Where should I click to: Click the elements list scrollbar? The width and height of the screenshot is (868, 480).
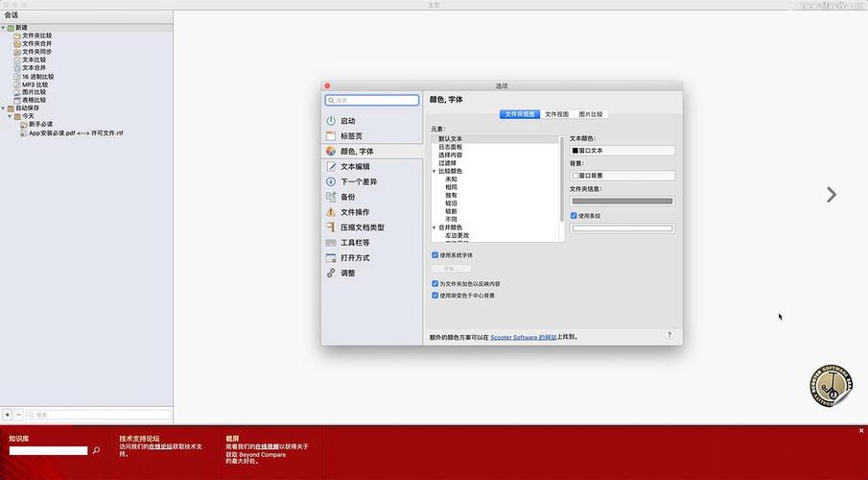pos(562,179)
